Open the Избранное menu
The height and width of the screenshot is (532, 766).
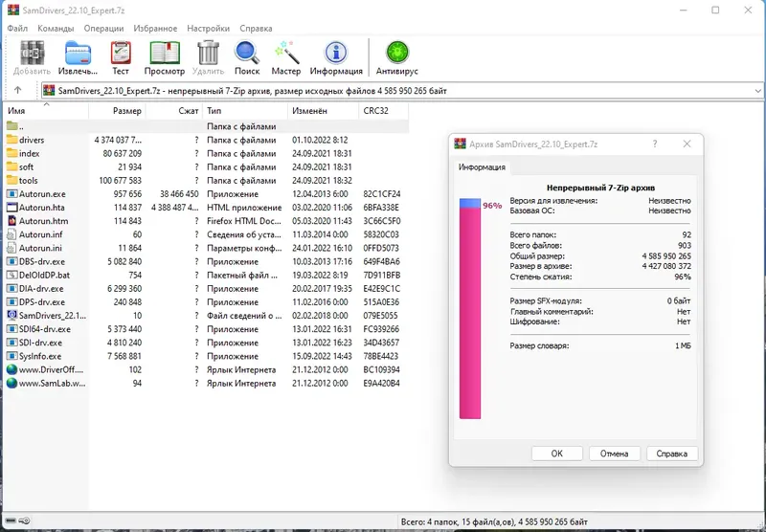coord(155,29)
